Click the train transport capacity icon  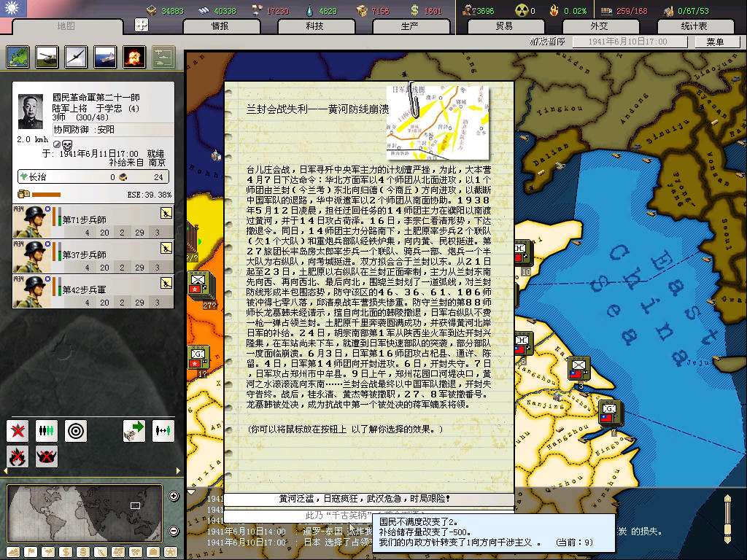pos(606,10)
